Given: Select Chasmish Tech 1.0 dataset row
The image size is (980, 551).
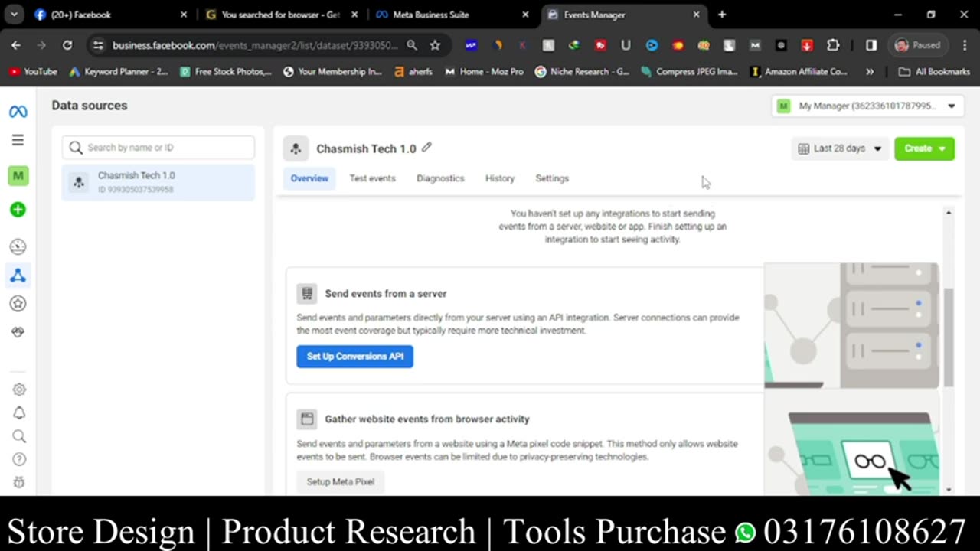Looking at the screenshot, I should point(158,182).
